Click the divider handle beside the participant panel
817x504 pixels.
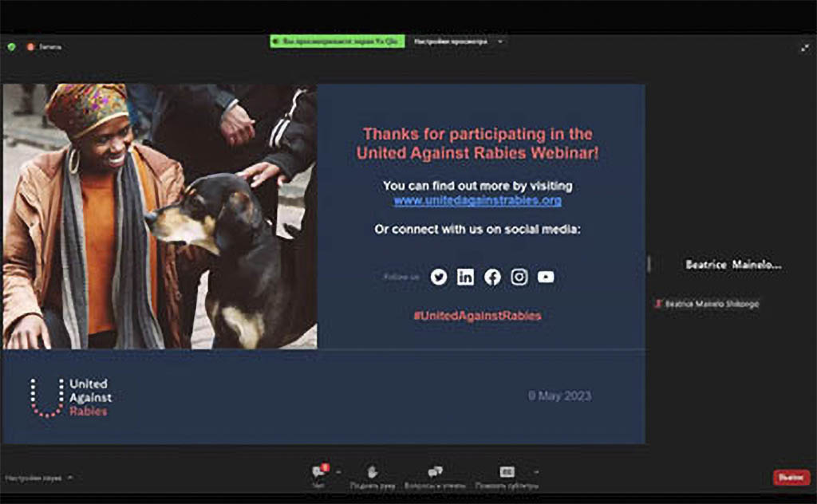pos(649,263)
